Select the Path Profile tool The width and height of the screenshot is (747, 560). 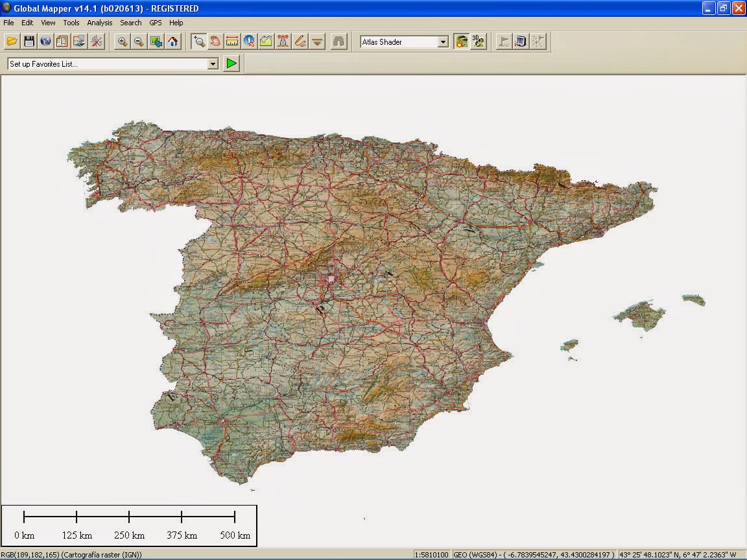(x=266, y=40)
